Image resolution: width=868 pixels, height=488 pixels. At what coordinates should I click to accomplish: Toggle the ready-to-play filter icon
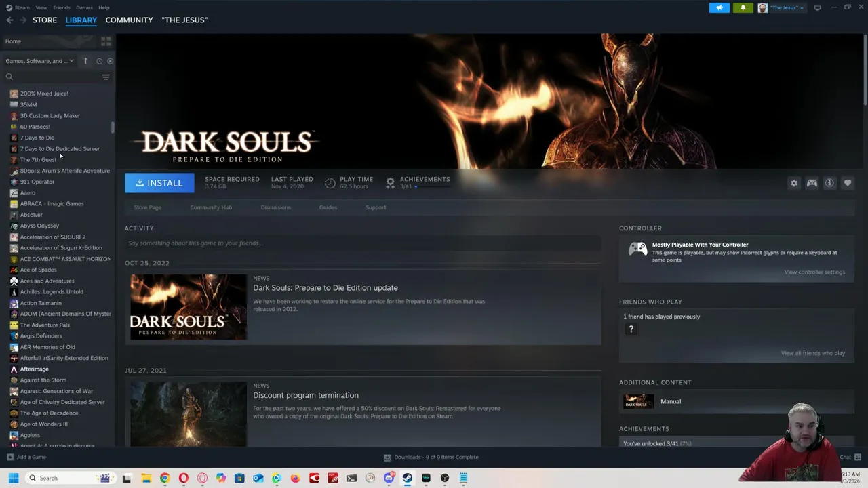pos(110,61)
